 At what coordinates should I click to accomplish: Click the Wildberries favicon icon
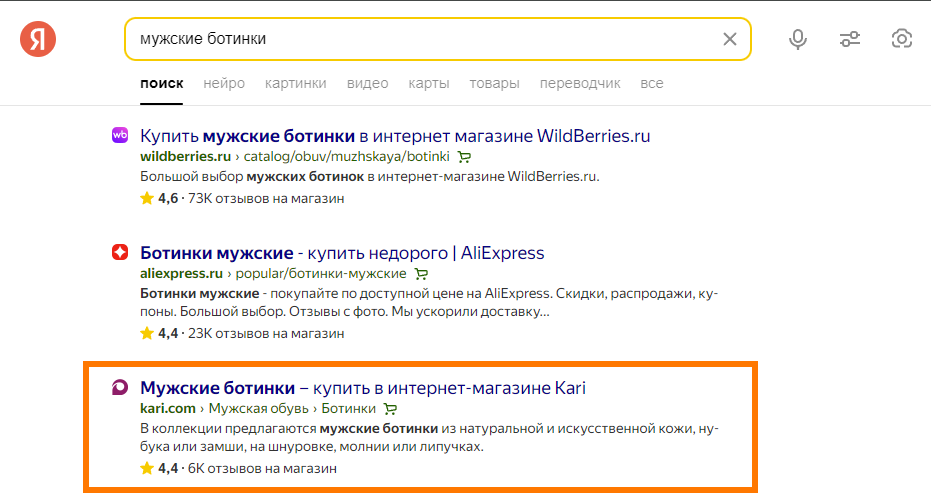(x=120, y=135)
